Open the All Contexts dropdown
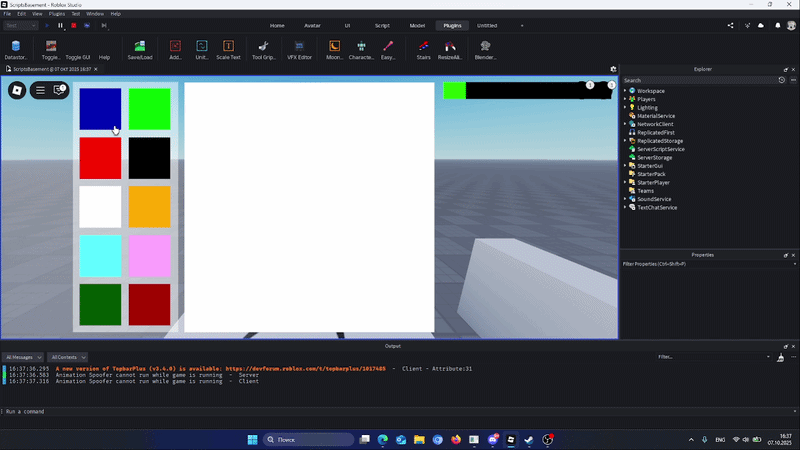The width and height of the screenshot is (800, 450). (x=67, y=357)
